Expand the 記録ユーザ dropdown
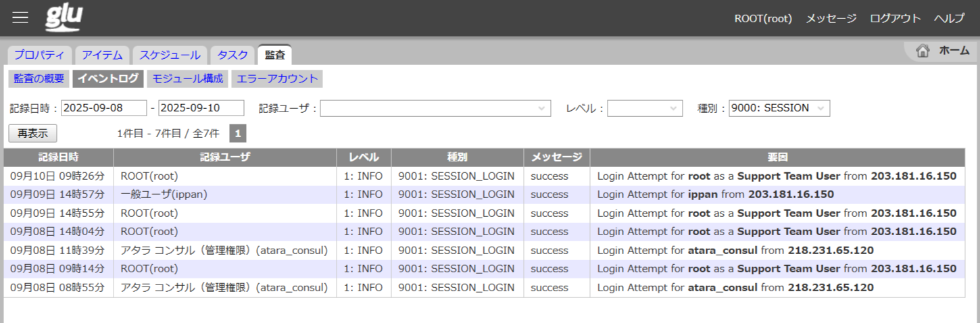The image size is (980, 323). [x=435, y=108]
